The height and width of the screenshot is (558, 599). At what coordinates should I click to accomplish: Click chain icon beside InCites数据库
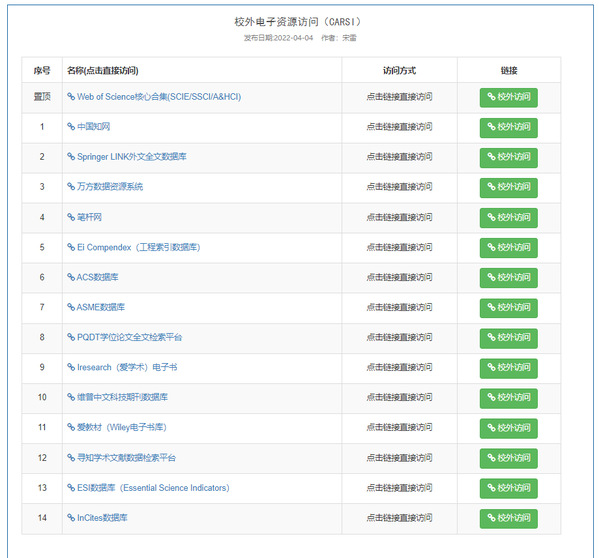click(71, 518)
